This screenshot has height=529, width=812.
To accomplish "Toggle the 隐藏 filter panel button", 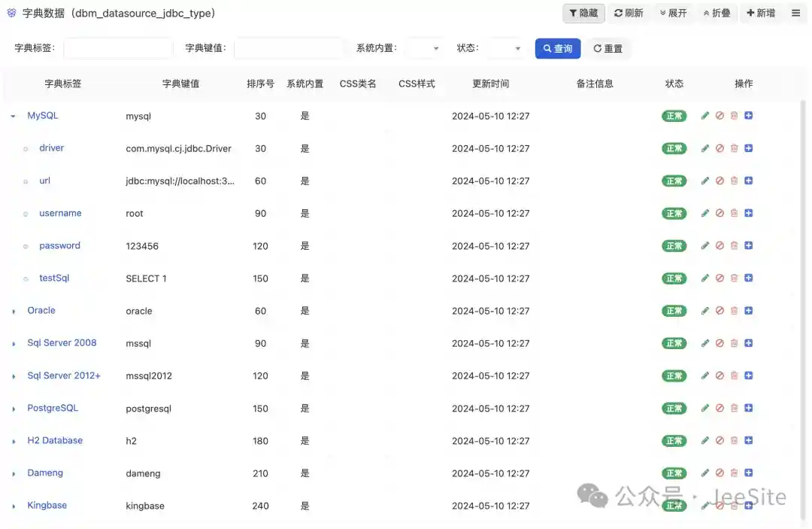I will [583, 14].
